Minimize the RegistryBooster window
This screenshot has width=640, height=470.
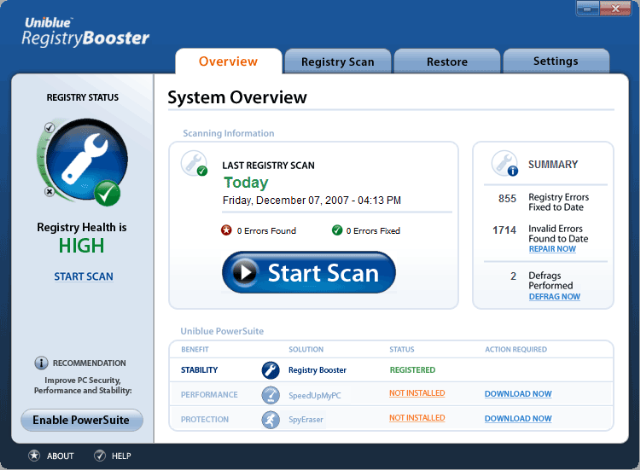(588, 9)
